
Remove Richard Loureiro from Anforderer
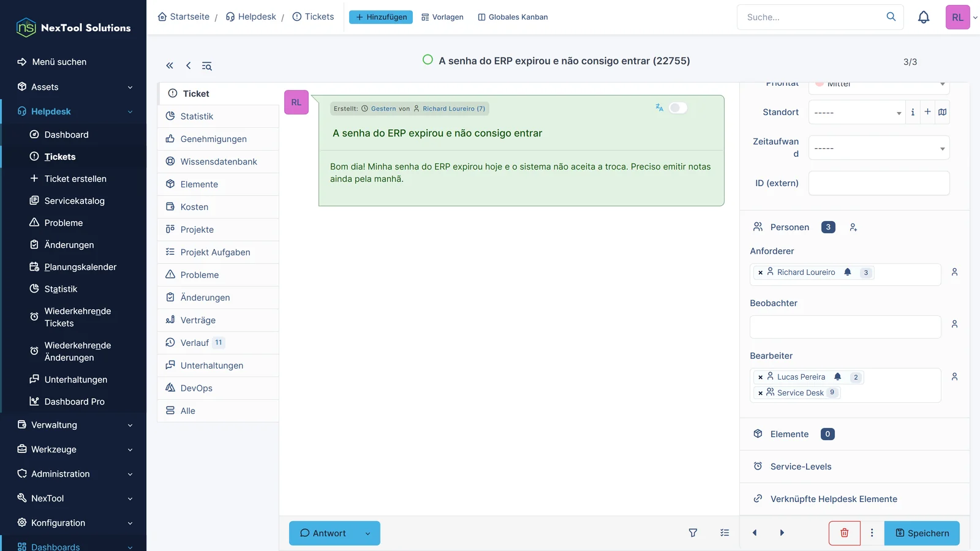[760, 272]
